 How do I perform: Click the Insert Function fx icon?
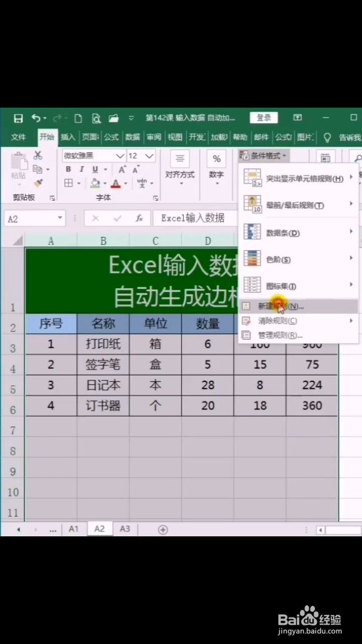[139, 218]
